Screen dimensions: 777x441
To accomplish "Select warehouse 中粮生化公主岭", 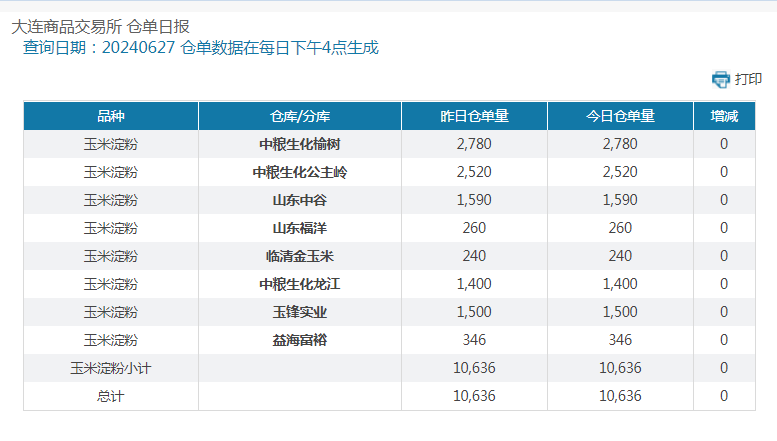I will [x=300, y=172].
